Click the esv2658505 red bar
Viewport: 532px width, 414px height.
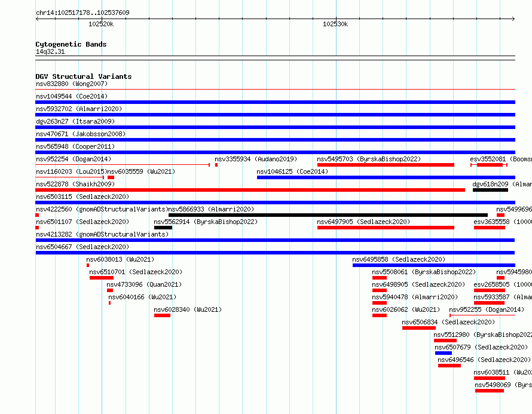[489, 290]
